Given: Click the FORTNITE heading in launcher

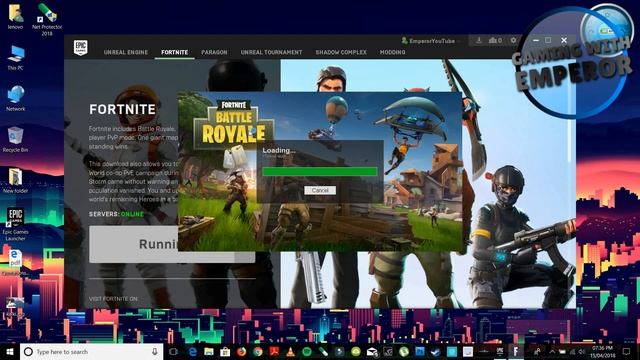Looking at the screenshot, I should pyautogui.click(x=122, y=109).
